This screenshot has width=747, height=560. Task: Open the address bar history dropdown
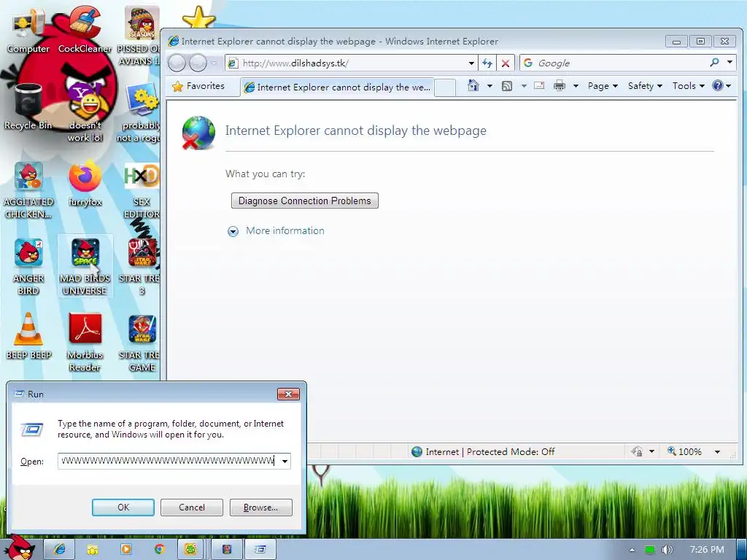click(471, 63)
